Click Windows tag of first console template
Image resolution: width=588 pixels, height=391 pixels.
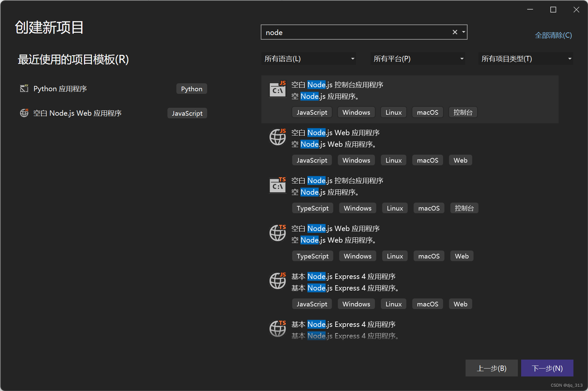tap(356, 112)
